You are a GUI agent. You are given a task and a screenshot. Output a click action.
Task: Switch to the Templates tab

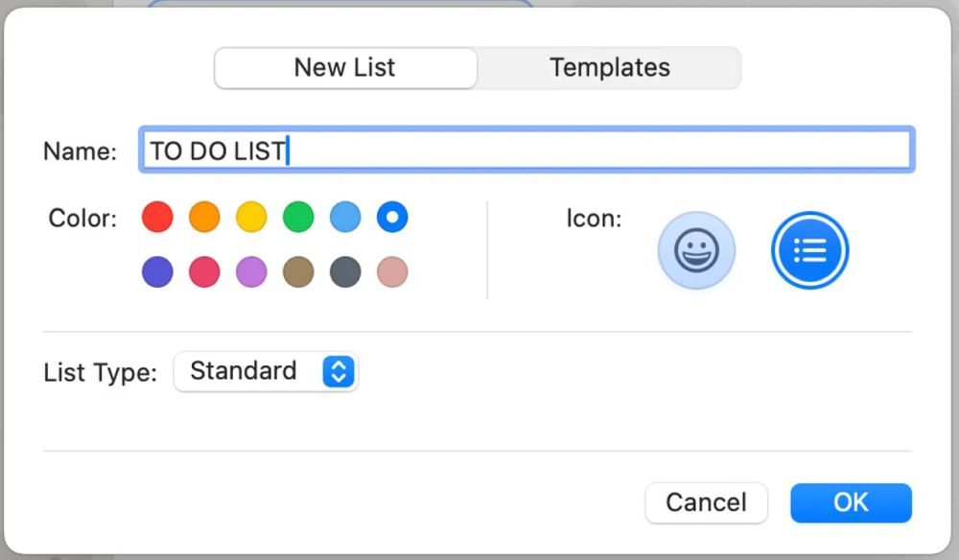click(x=609, y=68)
